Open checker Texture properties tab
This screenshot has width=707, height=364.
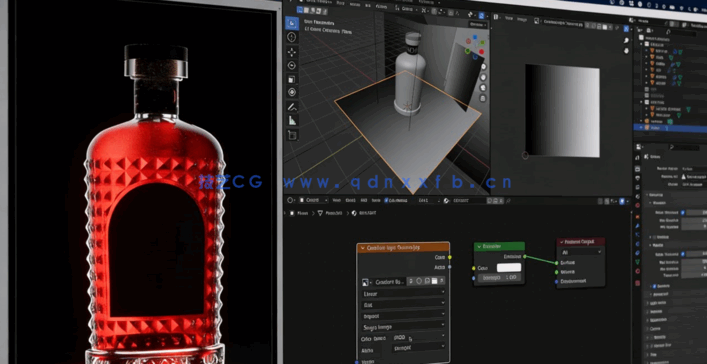click(x=638, y=283)
